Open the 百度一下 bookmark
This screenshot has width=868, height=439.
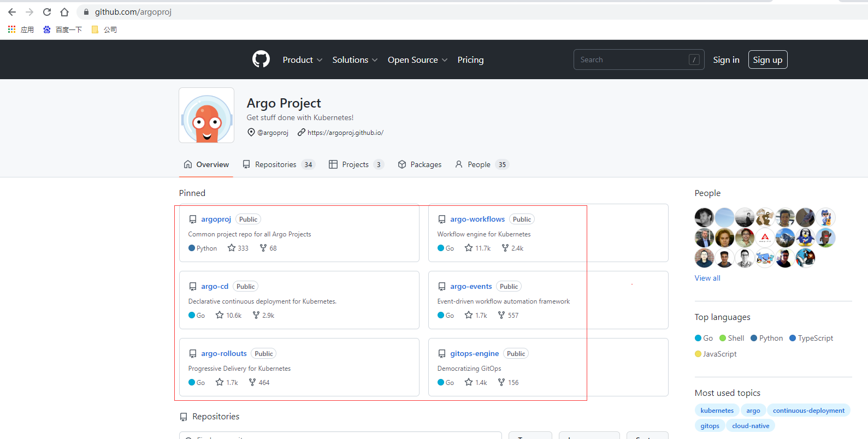point(63,29)
